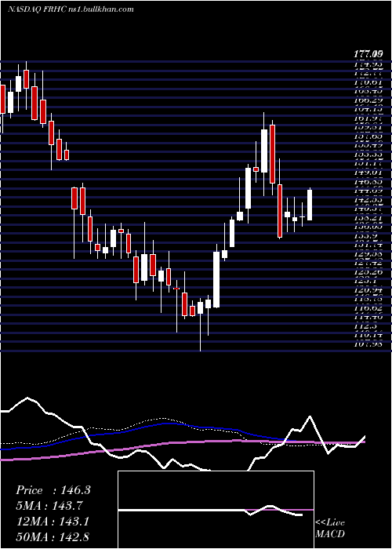
Task: Click the 12MA : 143.1 value
Action: [53, 522]
